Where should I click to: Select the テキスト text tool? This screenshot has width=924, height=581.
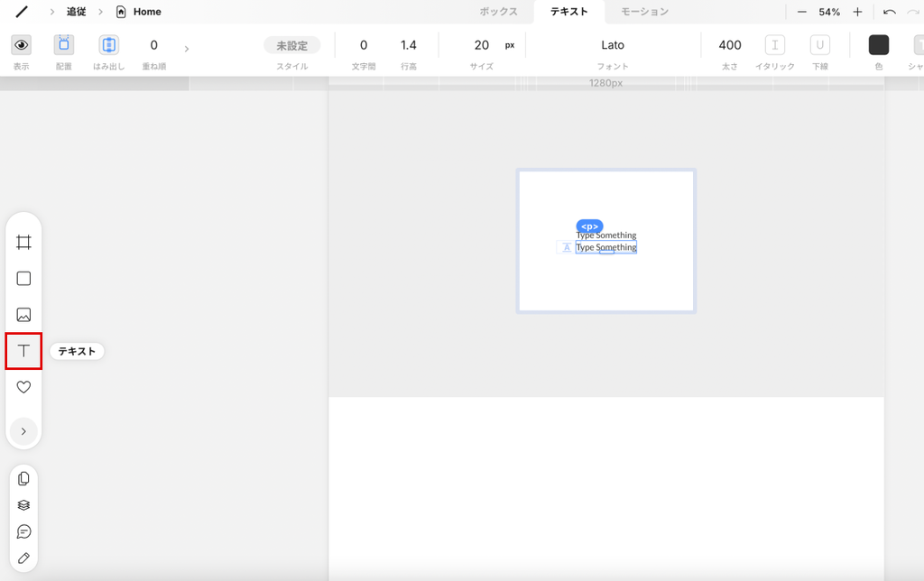[x=23, y=351]
